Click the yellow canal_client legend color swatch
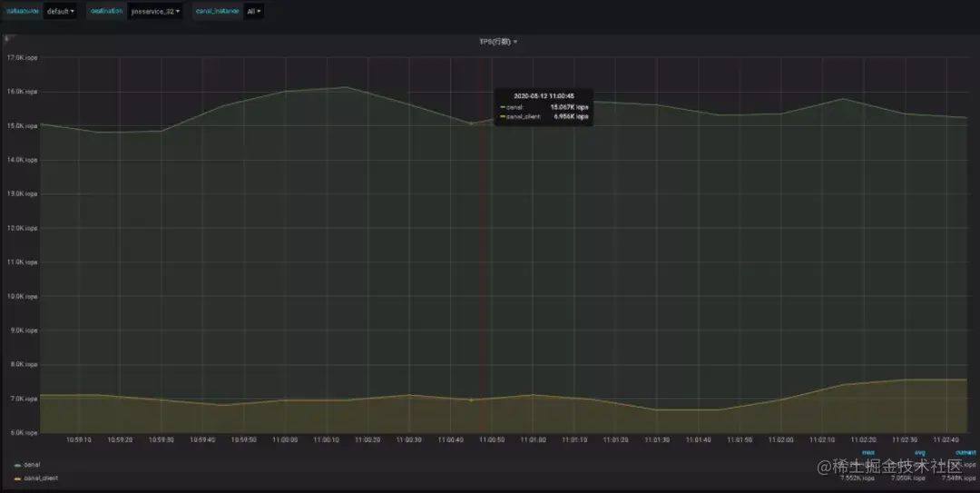The width and height of the screenshot is (980, 493). (x=17, y=478)
